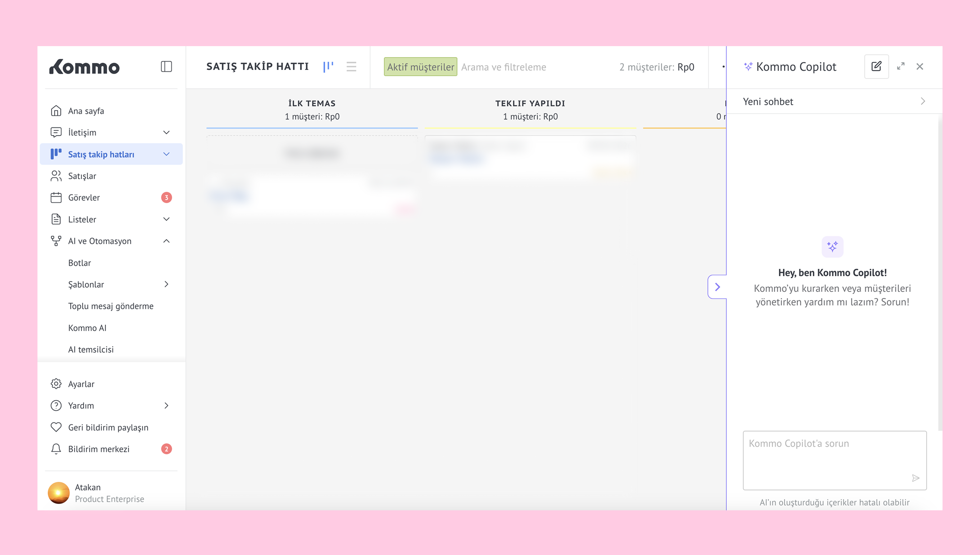Expand Copilot panel to fullscreen
Screen dimensions: 980x555
coord(900,67)
